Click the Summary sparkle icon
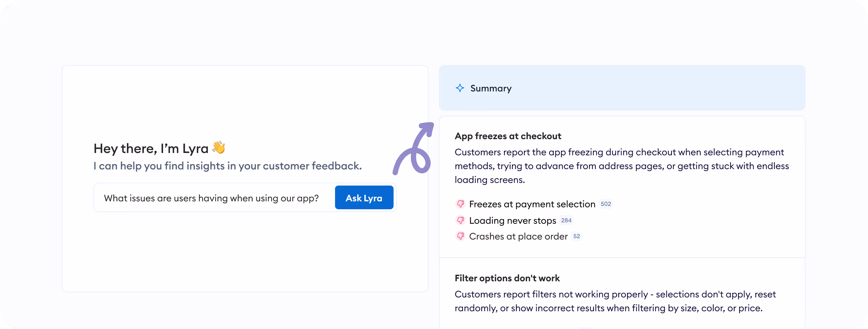This screenshot has height=329, width=868. [460, 88]
